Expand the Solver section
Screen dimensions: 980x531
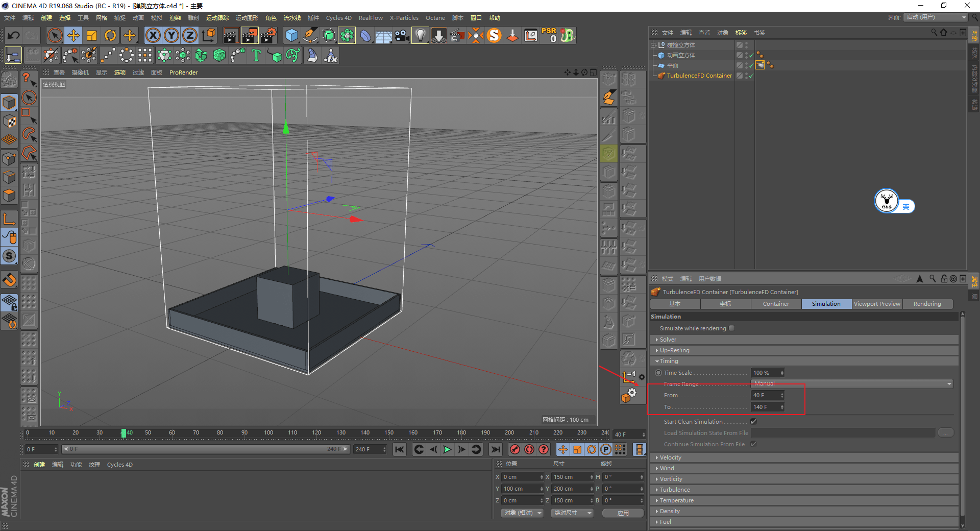[x=668, y=340]
